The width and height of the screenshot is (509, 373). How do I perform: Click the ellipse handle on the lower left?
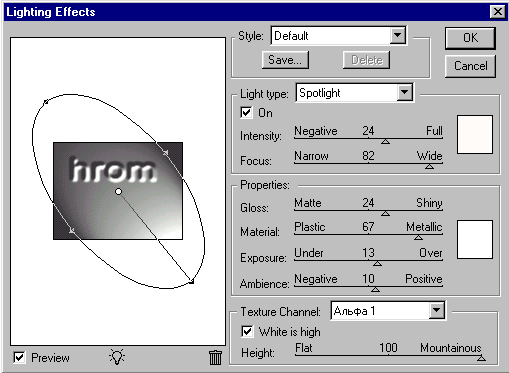(x=72, y=230)
